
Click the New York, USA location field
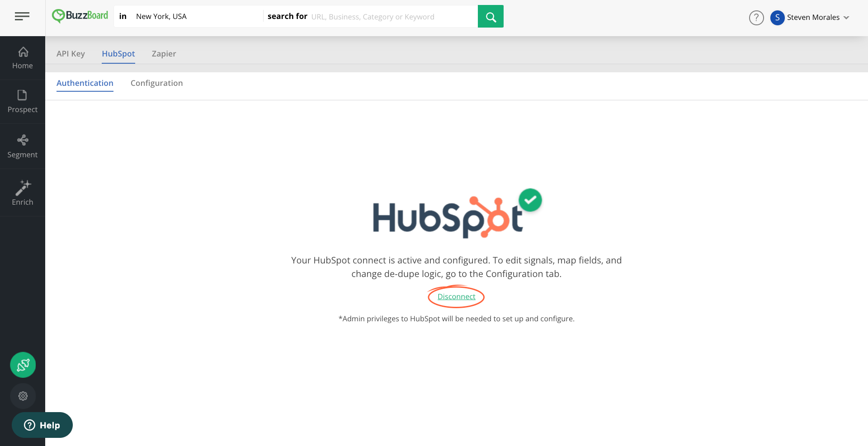coord(197,17)
